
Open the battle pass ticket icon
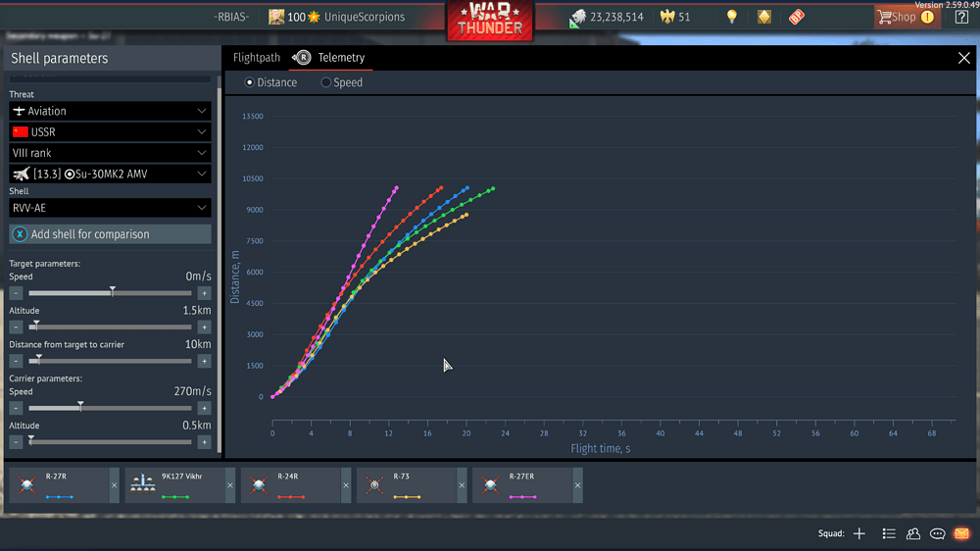click(x=796, y=17)
